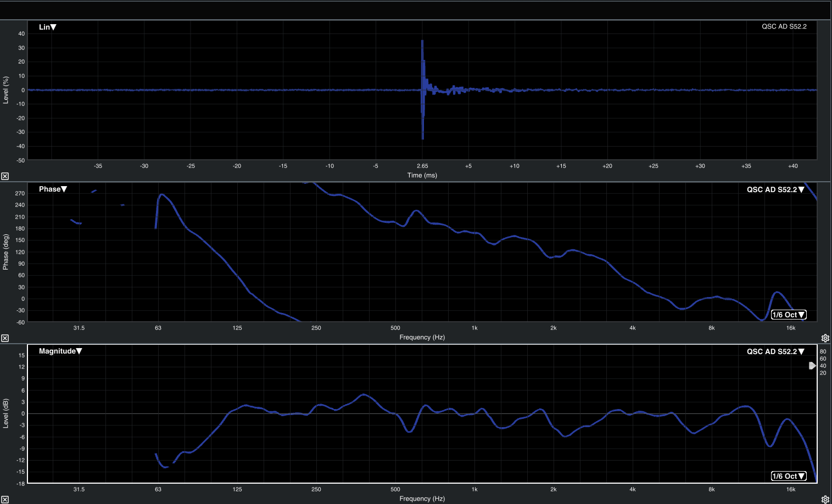
Task: Close the magnitude panel with X icon
Action: tap(5, 500)
